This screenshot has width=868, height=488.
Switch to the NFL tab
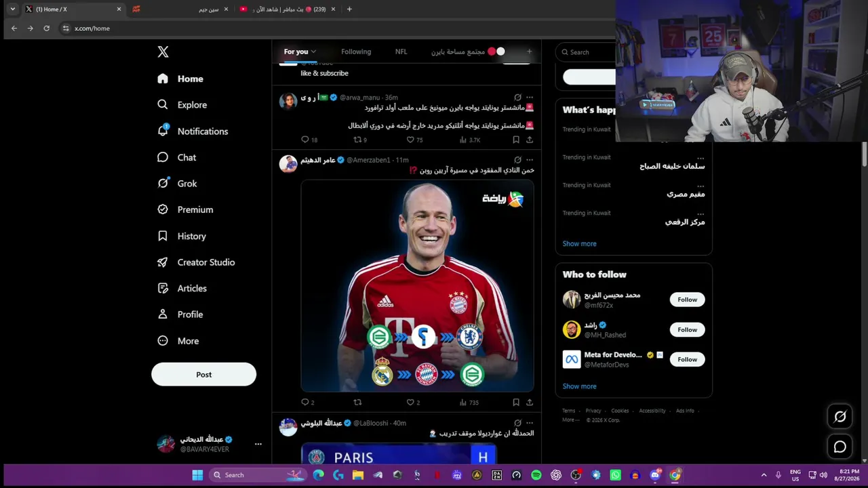(x=401, y=52)
